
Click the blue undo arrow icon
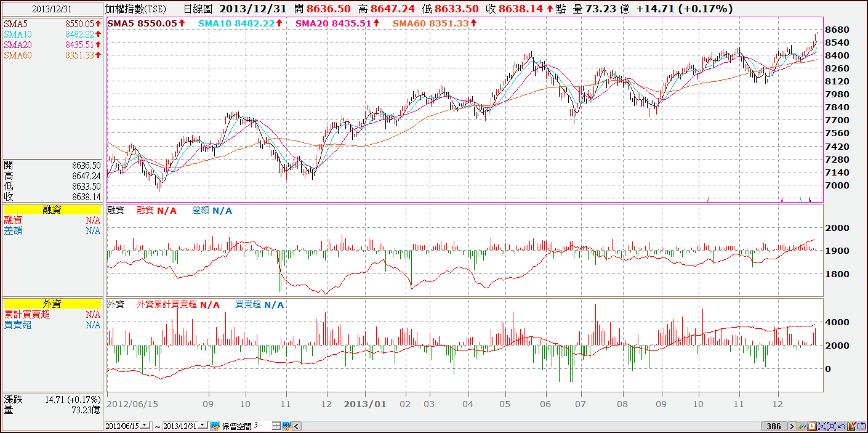tap(842, 426)
